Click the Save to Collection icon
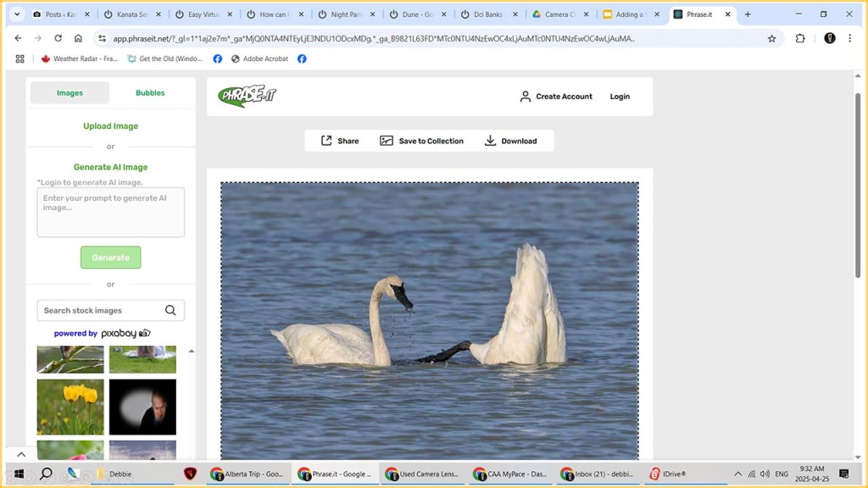This screenshot has height=488, width=868. pyautogui.click(x=387, y=141)
